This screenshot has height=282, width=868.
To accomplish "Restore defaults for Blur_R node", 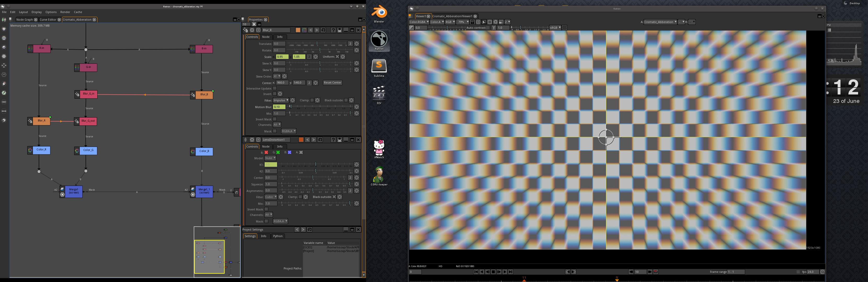I will pos(323,30).
